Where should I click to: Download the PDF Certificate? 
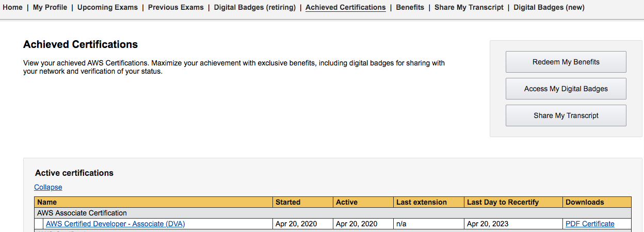pos(590,224)
